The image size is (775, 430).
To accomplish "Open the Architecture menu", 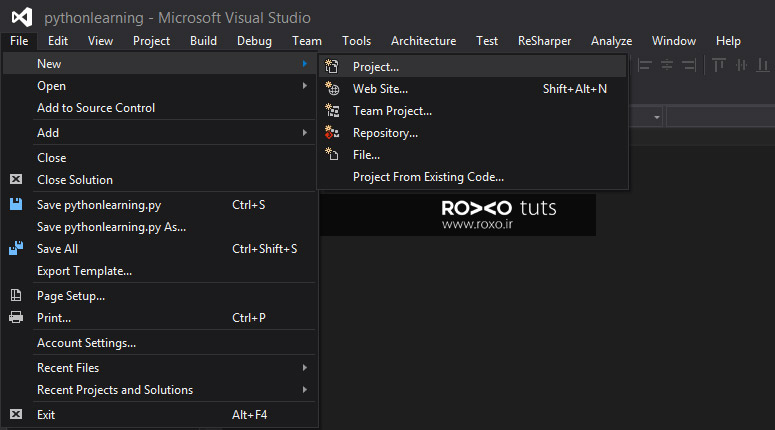I will [424, 41].
